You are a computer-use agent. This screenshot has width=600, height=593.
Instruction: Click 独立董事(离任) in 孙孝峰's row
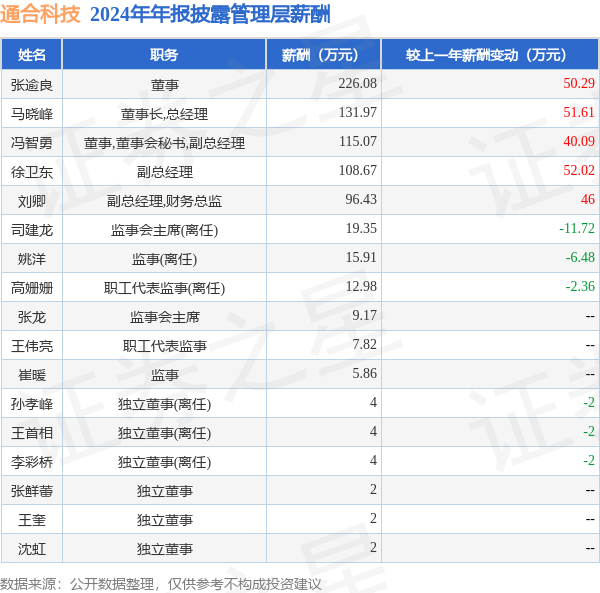[x=164, y=405]
